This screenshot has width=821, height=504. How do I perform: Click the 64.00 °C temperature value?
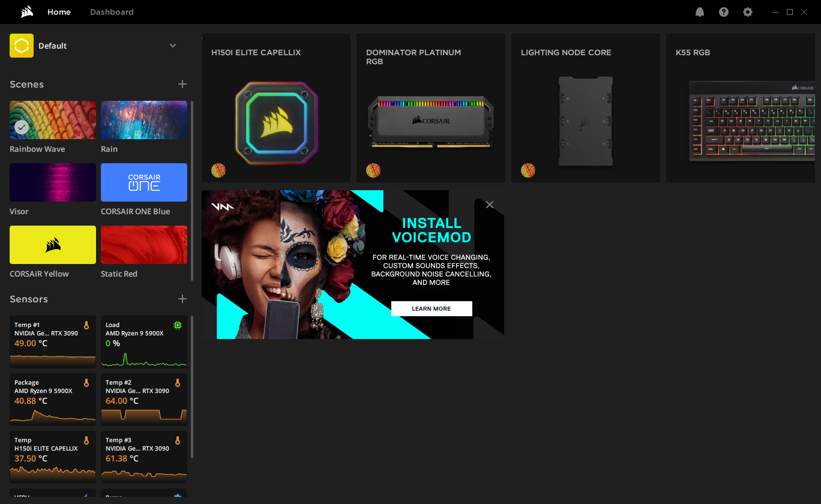pos(122,401)
